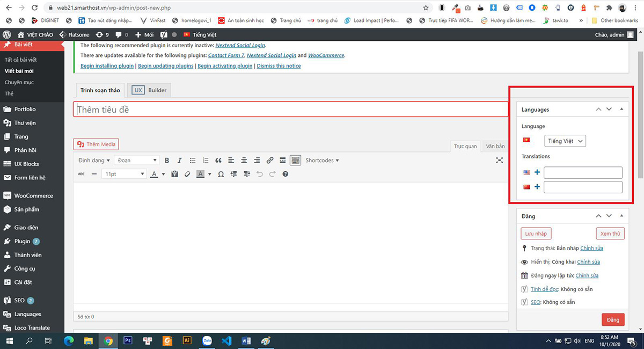This screenshot has height=349, width=644.
Task: Click the English translation text field
Action: [x=583, y=172]
